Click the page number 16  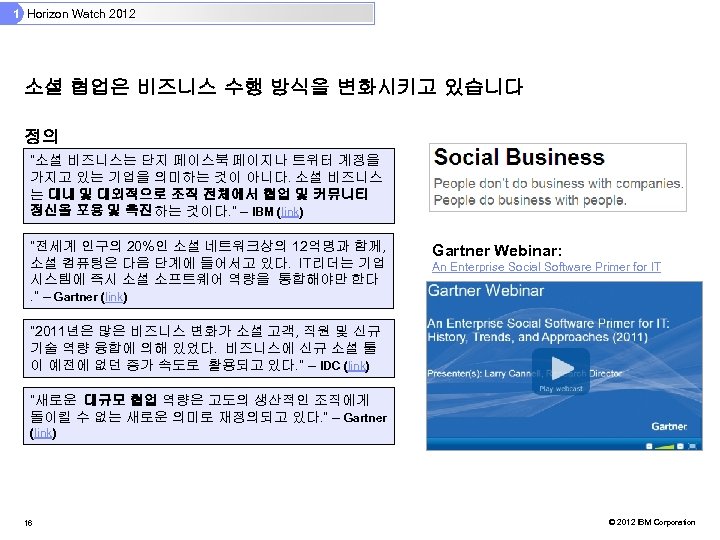coord(28,523)
